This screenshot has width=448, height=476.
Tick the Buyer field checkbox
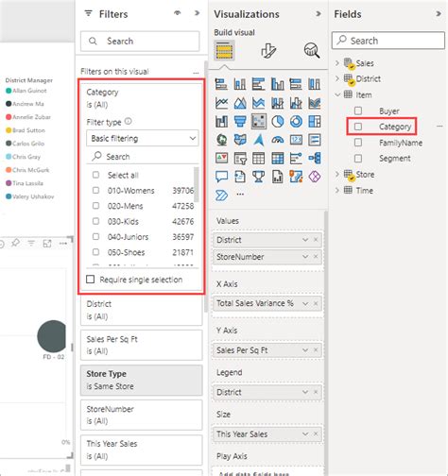(358, 110)
